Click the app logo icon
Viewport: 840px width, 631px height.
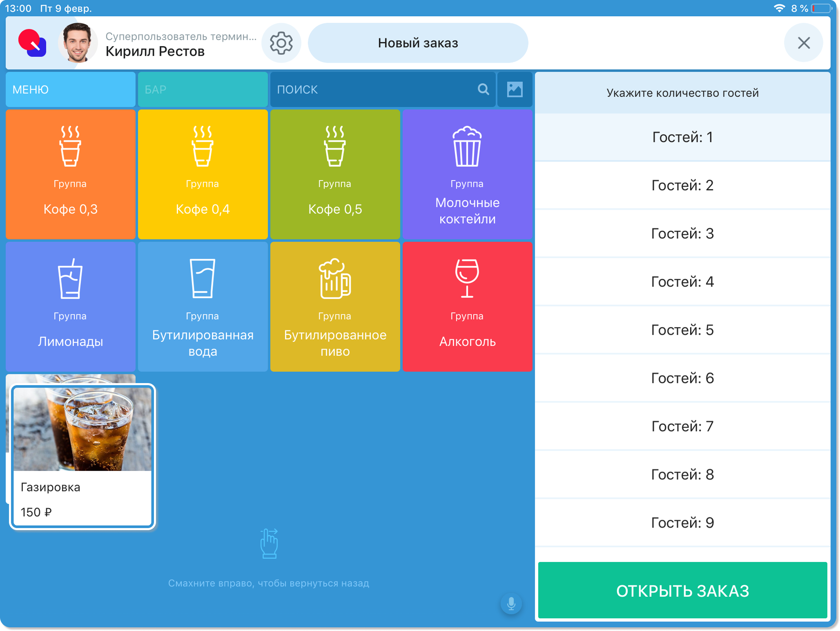coord(32,43)
